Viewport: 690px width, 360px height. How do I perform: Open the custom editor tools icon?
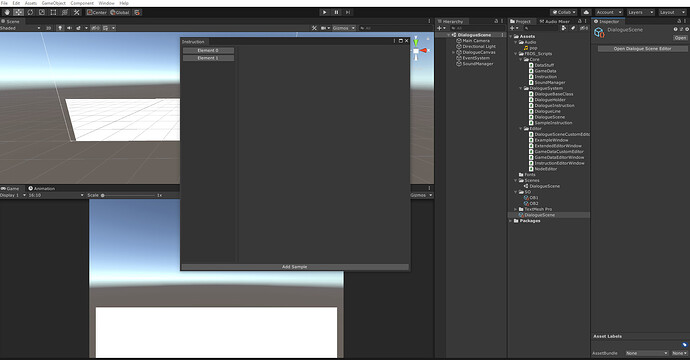[77, 12]
